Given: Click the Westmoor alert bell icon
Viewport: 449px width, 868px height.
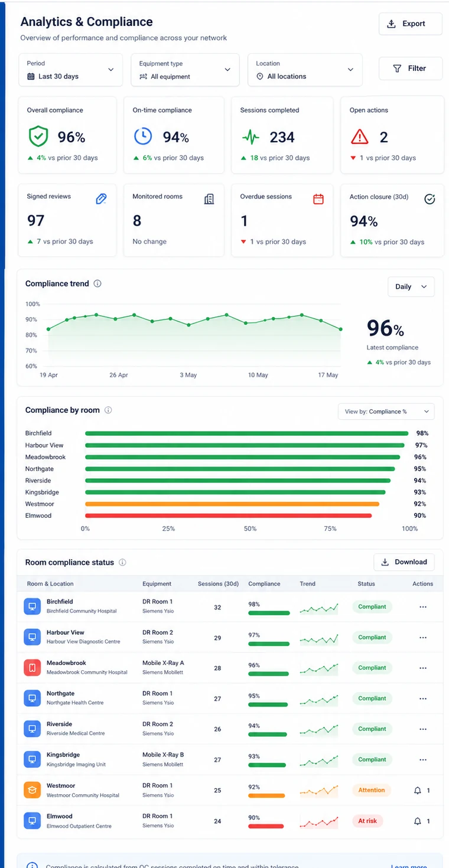Looking at the screenshot, I should pyautogui.click(x=418, y=790).
